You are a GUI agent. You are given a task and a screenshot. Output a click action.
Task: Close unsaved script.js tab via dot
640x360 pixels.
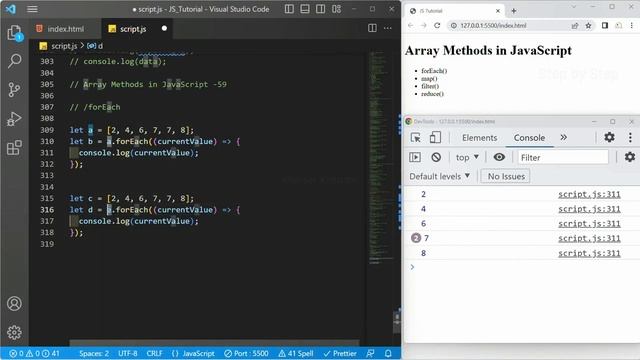tap(164, 29)
